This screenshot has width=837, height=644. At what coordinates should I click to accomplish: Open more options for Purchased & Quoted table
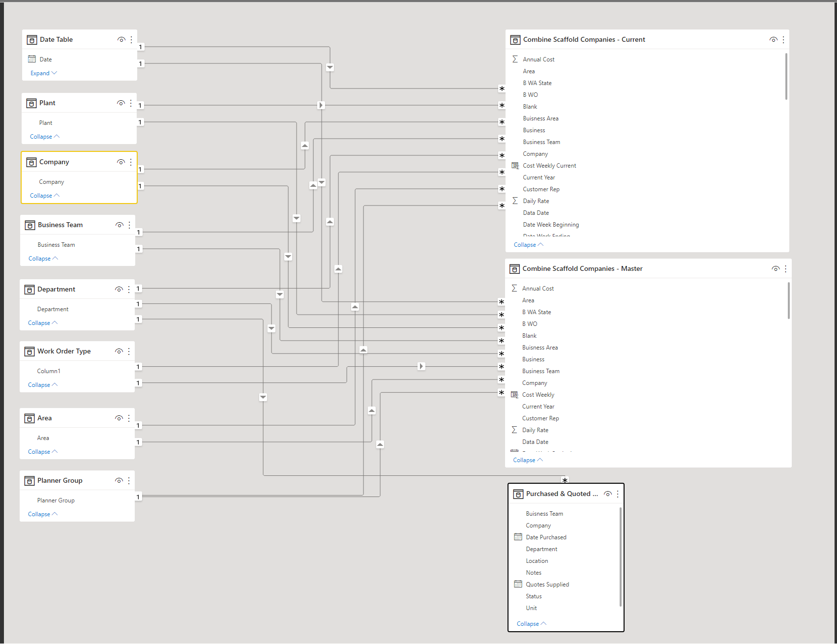click(x=618, y=494)
